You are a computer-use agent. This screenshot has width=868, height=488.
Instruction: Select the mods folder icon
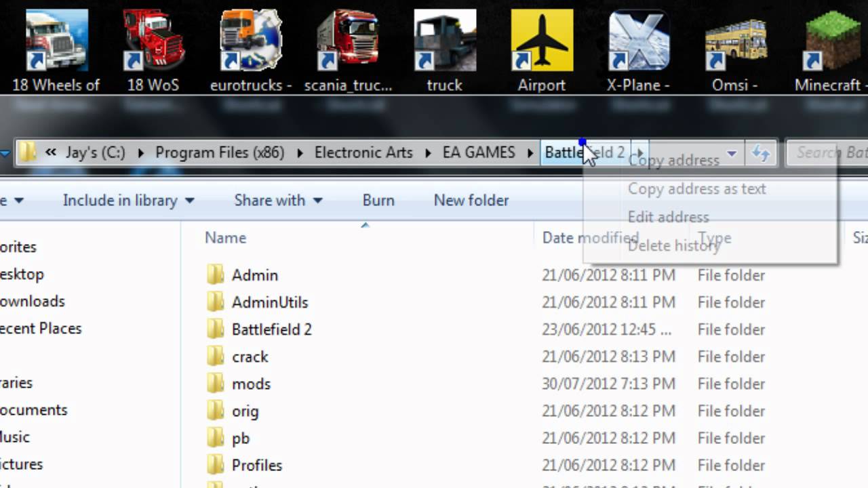tap(215, 383)
